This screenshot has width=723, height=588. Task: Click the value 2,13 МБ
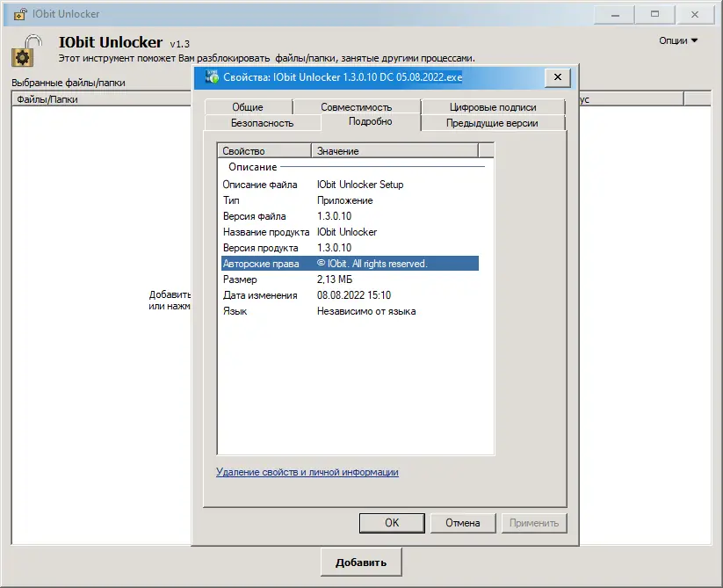335,279
